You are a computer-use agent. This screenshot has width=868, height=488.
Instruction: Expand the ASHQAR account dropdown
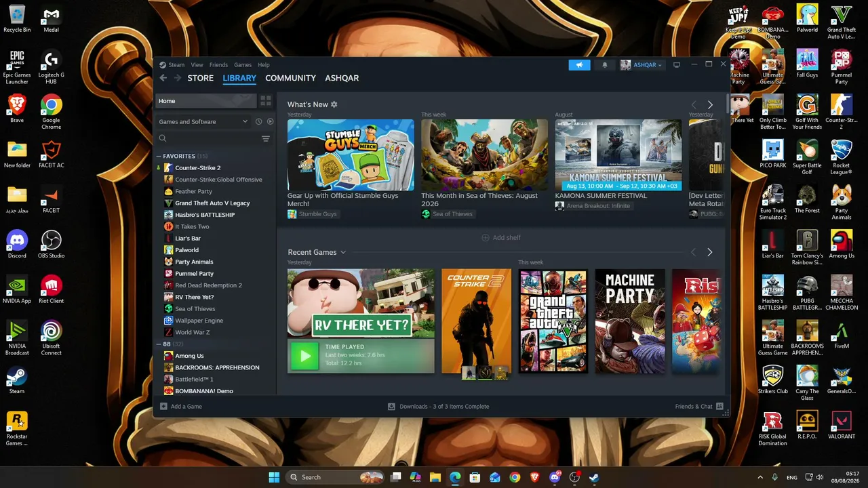pos(642,65)
